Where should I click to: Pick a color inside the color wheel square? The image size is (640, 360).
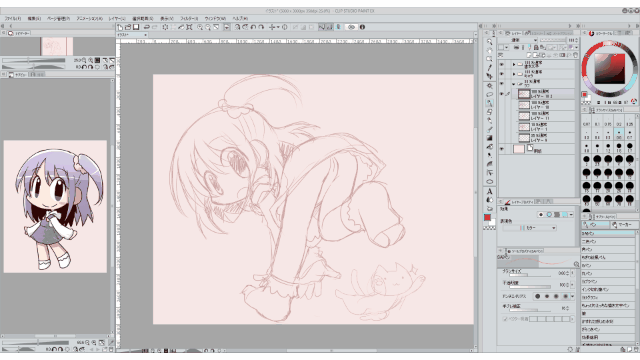609,68
